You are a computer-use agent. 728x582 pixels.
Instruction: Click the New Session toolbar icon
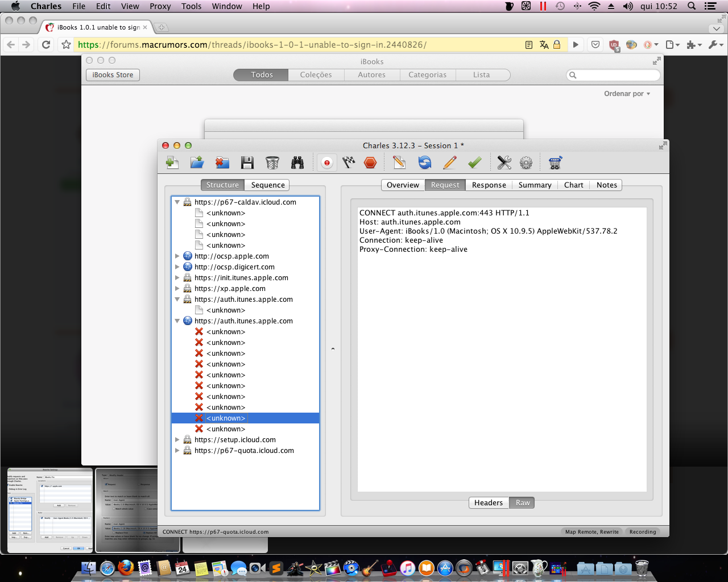click(172, 163)
